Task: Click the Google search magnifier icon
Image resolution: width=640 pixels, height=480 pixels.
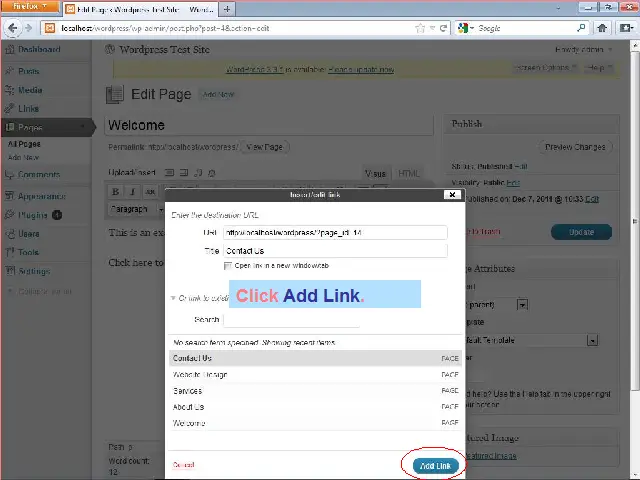Action: 581,28
